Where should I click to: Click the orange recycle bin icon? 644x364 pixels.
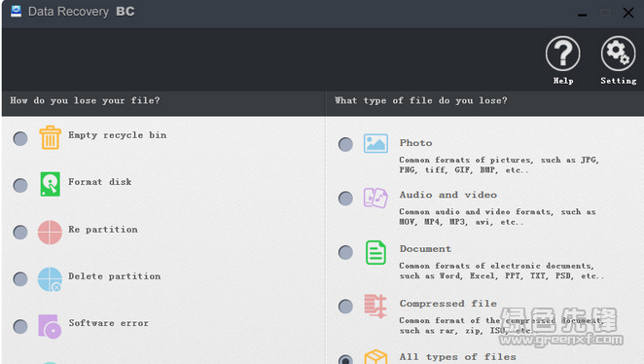tap(51, 137)
